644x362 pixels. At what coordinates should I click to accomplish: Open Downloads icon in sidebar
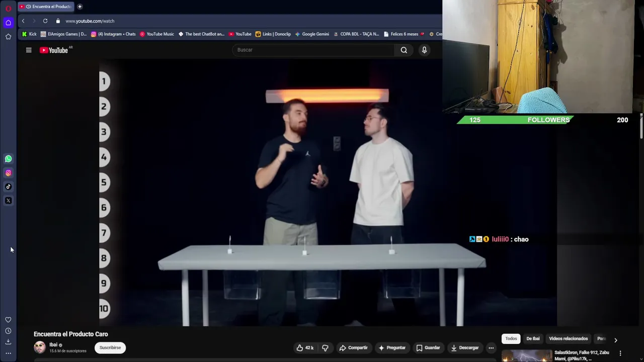point(8,342)
